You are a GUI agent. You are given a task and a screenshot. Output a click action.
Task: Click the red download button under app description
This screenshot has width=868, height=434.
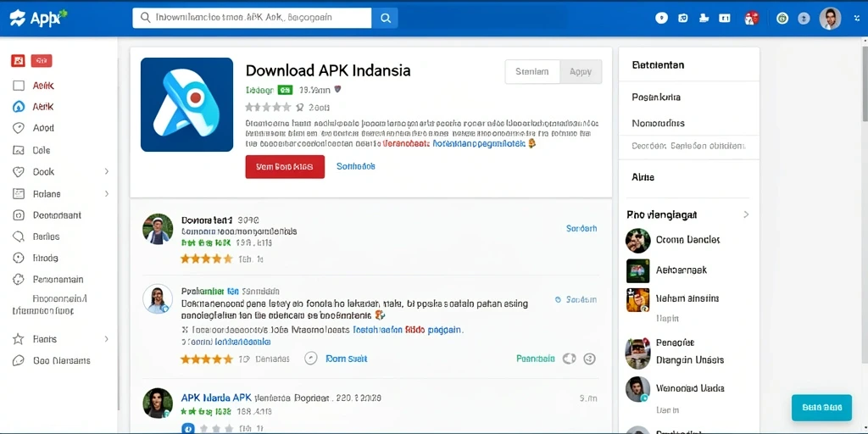coord(285,167)
